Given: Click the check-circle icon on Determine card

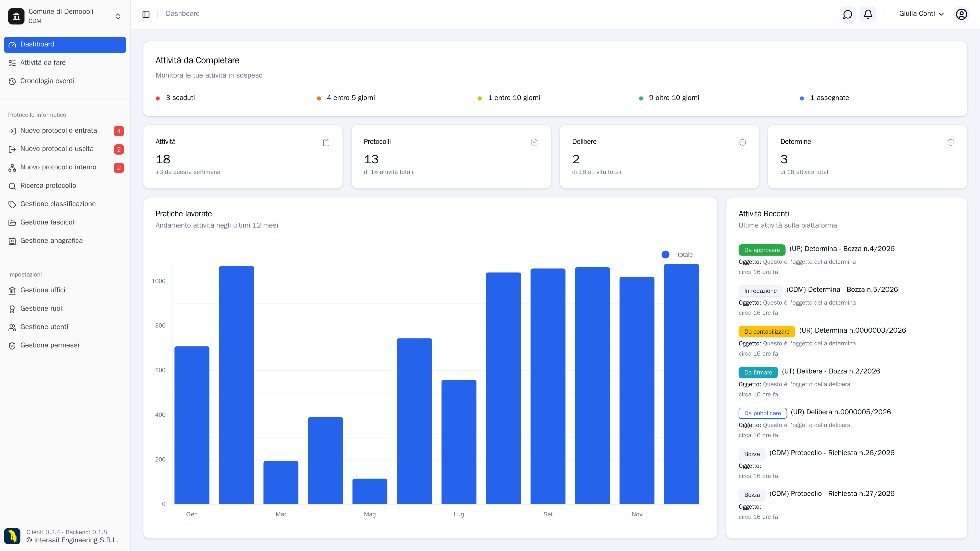Looking at the screenshot, I should point(951,142).
